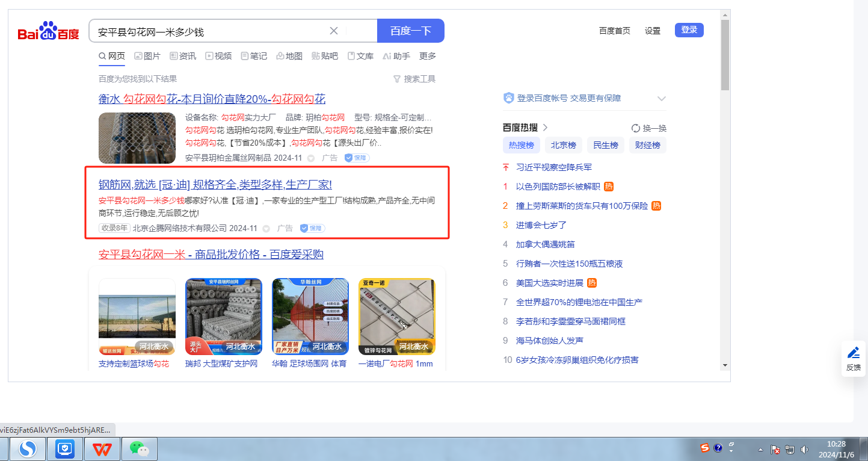This screenshot has width=868, height=461.
Task: Switch to the 财经榜 tab
Action: coord(648,145)
